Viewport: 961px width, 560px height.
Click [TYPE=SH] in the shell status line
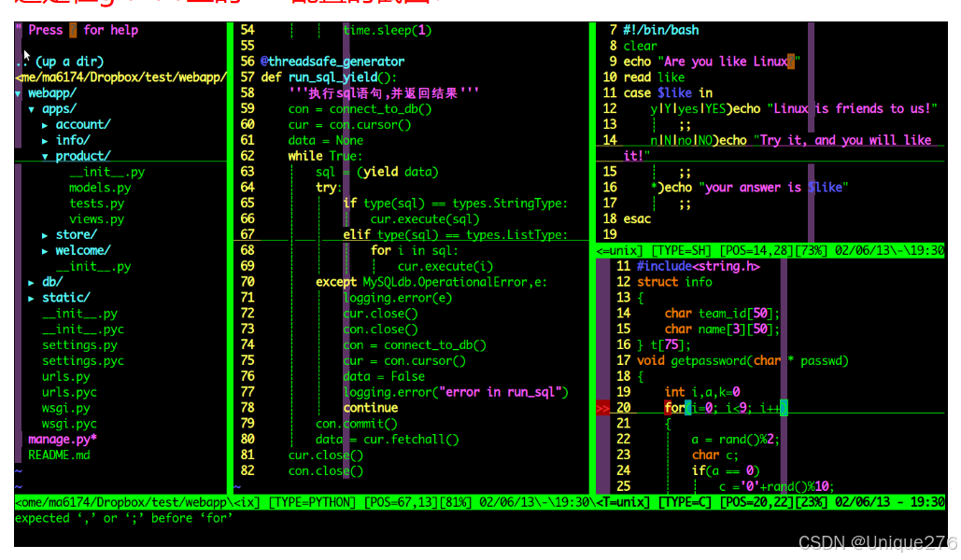[681, 251]
